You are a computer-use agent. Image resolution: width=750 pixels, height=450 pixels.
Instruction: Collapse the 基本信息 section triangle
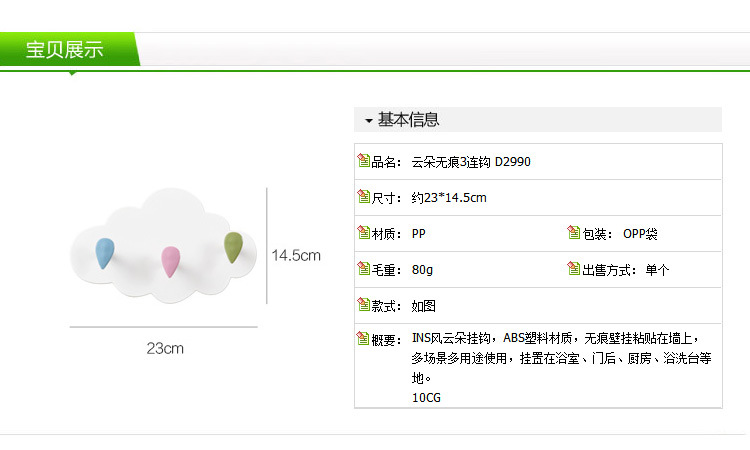[x=369, y=121]
